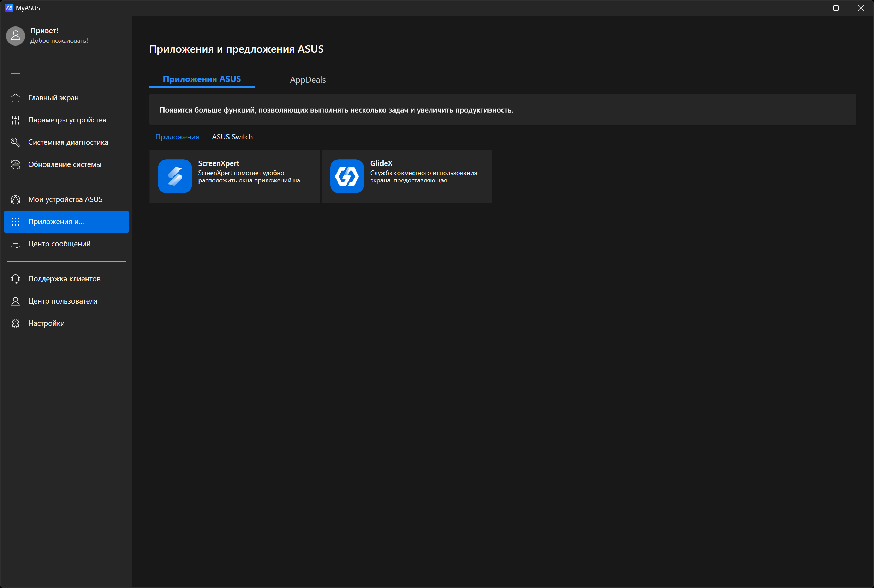The height and width of the screenshot is (588, 874).
Task: Click the hamburger menu icon in the sidebar
Action: [16, 76]
